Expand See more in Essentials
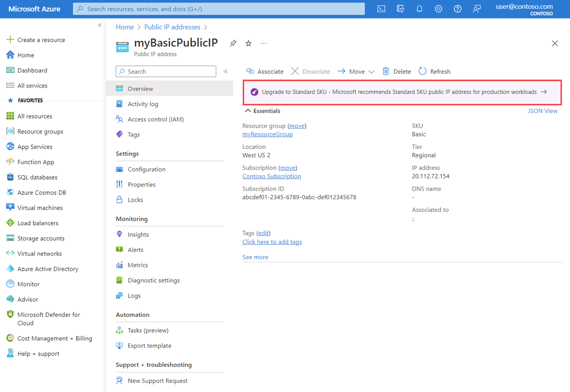The width and height of the screenshot is (570, 392). coord(255,257)
